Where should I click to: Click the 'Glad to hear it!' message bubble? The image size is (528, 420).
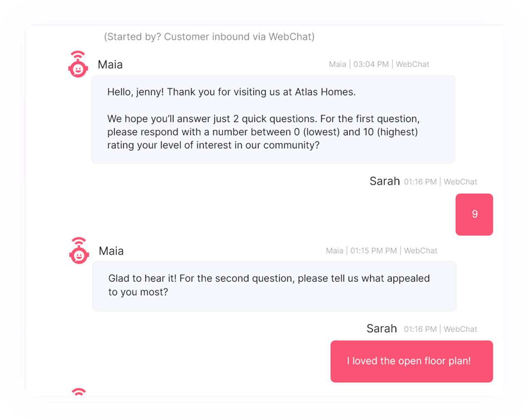(x=274, y=286)
